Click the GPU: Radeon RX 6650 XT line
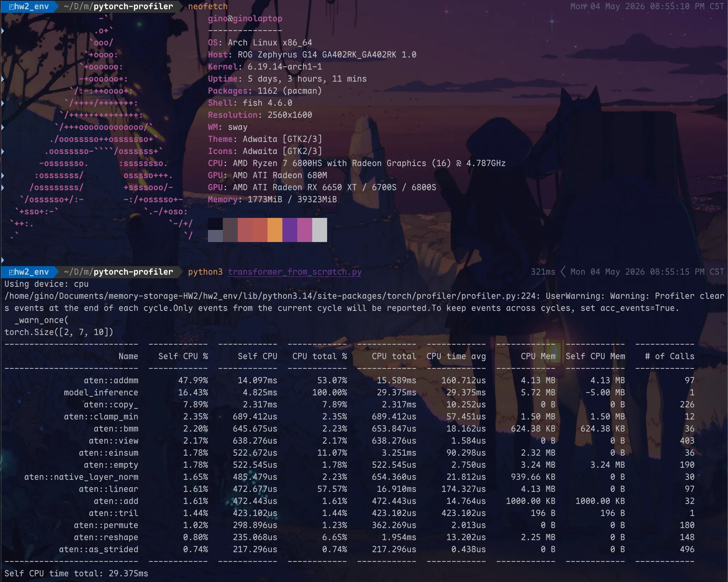This screenshot has height=582, width=728. [x=322, y=187]
